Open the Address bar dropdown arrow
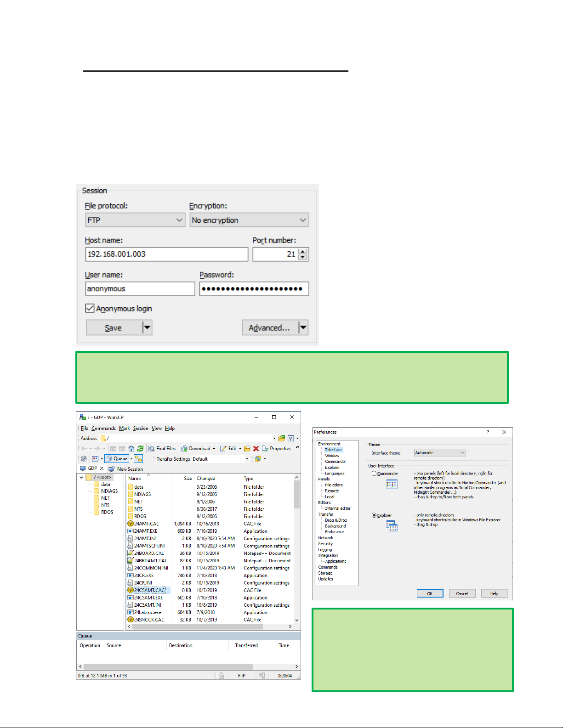563x728 pixels. click(274, 438)
